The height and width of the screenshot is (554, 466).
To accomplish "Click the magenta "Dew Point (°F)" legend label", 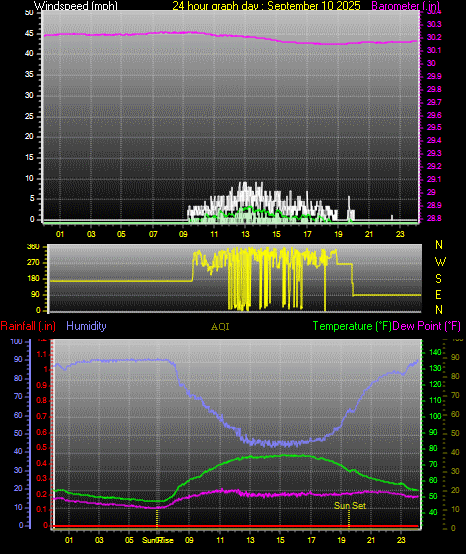I will coord(426,326).
